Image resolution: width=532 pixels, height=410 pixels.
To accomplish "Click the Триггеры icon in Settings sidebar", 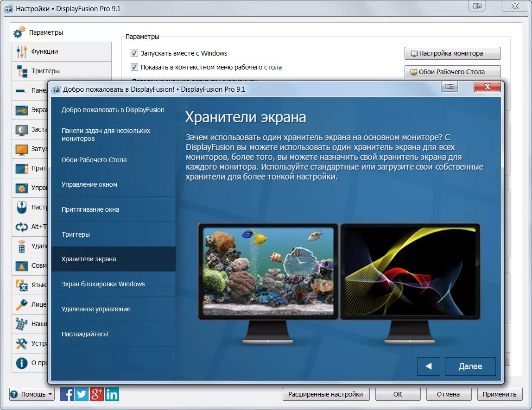I will coord(22,71).
